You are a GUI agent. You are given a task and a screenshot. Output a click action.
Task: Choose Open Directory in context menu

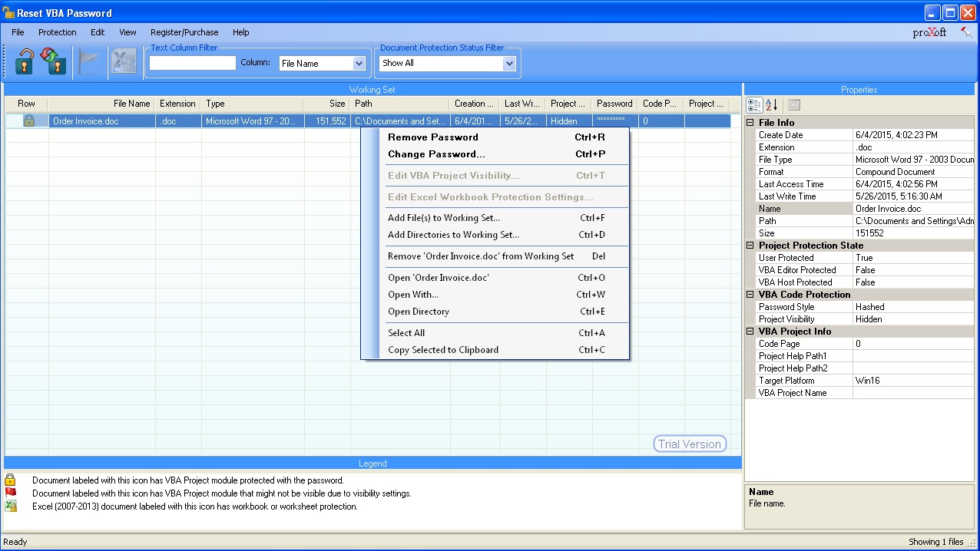(x=496, y=312)
